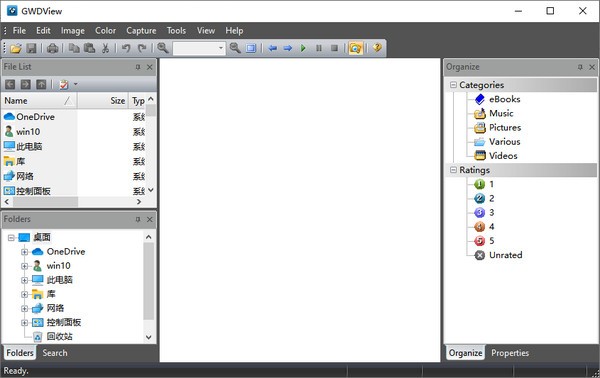Pin the Organize panel
The height and width of the screenshot is (378, 600).
[580, 67]
